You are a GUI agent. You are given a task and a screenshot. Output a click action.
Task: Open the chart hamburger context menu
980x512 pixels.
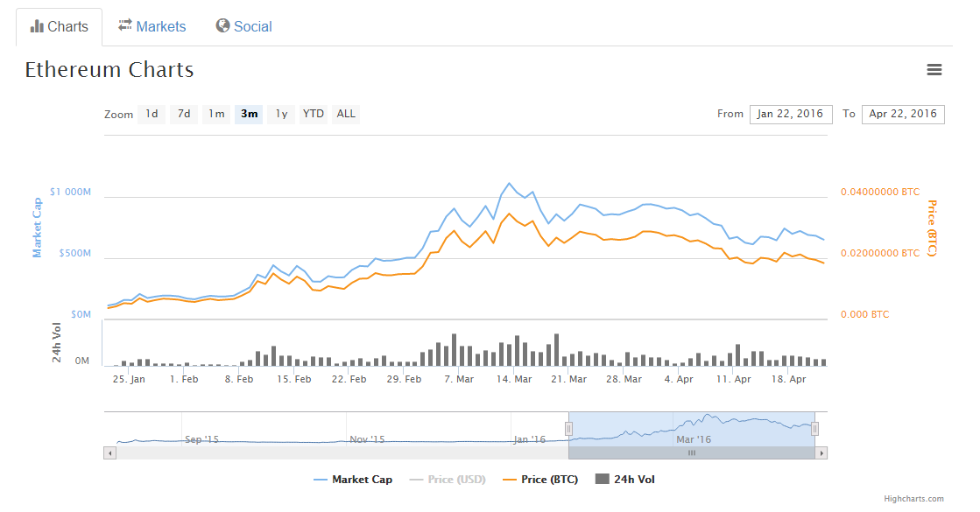pyautogui.click(x=934, y=70)
